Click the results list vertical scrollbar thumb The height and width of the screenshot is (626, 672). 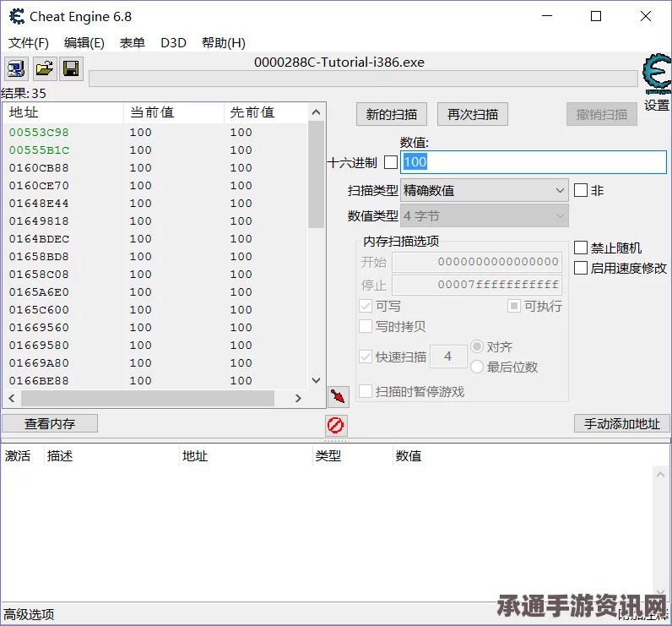[317, 175]
